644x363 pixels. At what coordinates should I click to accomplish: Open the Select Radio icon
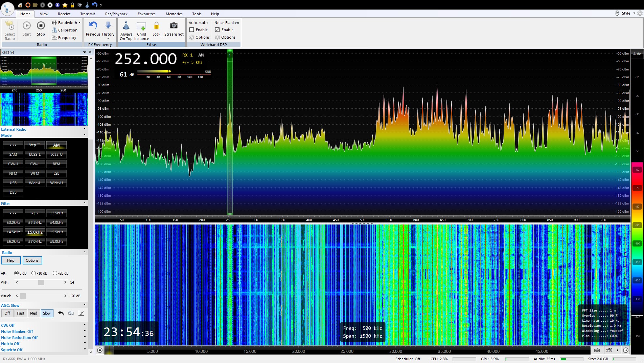[10, 26]
